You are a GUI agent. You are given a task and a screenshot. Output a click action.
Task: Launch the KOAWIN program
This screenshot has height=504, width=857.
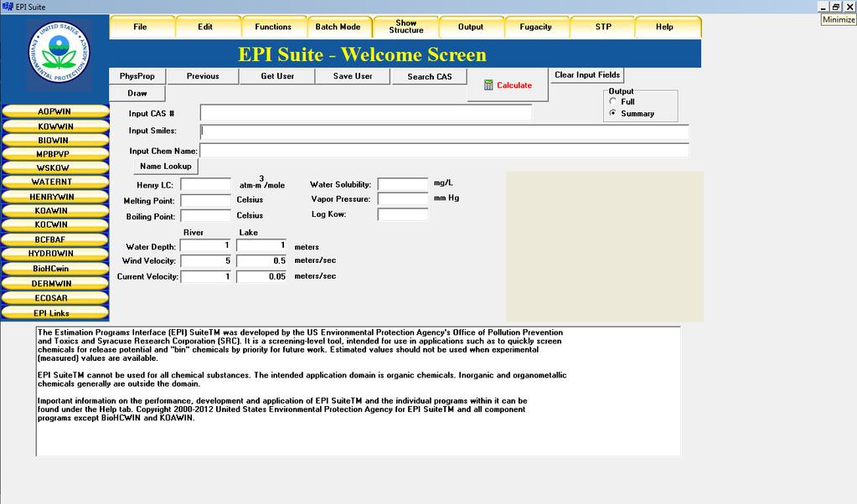point(54,210)
